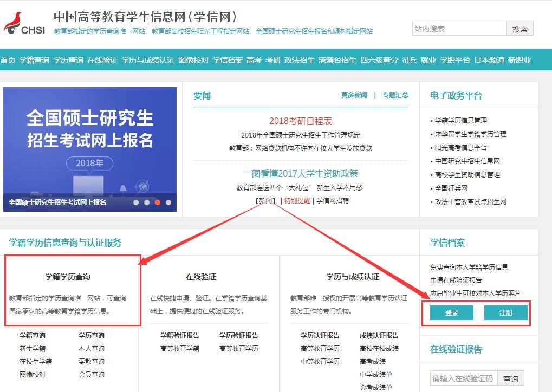Open 一图看懂2017大学生资助政策 headline
The image size is (552, 392).
[301, 173]
